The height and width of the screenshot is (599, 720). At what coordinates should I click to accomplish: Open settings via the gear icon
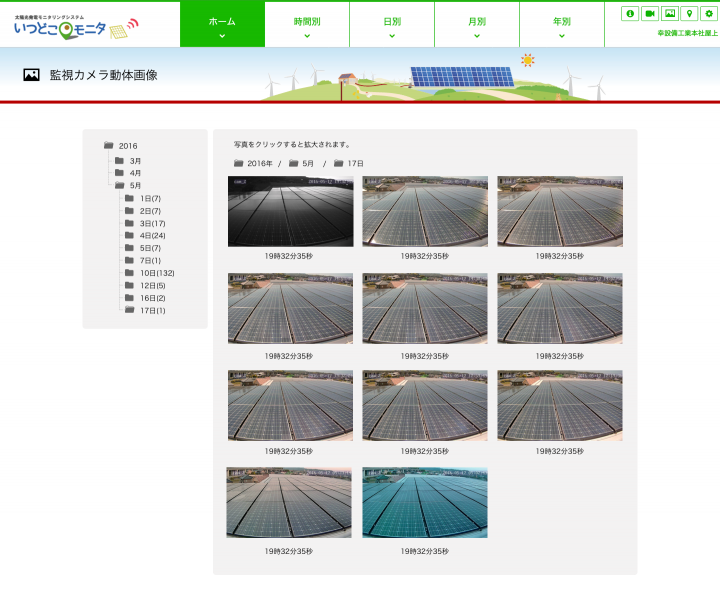click(x=709, y=13)
